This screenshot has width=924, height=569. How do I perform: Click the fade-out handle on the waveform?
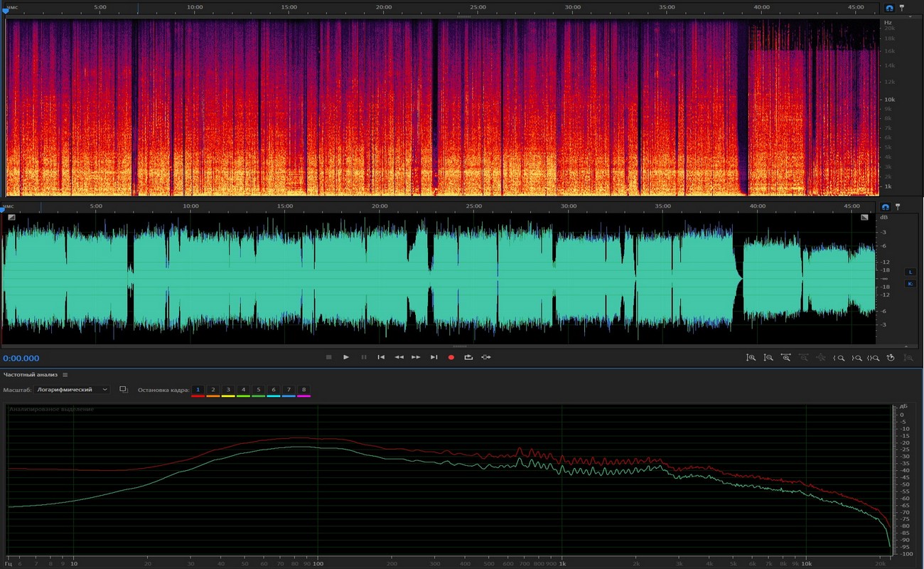coord(865,218)
